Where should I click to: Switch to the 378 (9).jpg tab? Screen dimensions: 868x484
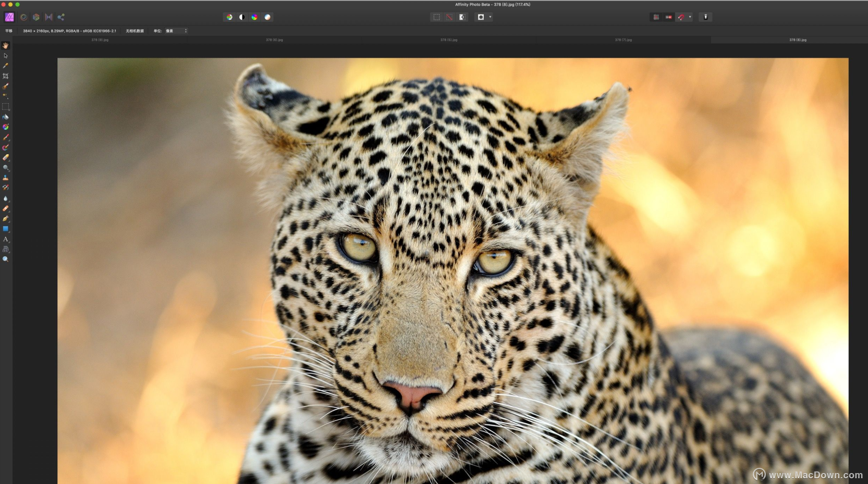click(100, 40)
